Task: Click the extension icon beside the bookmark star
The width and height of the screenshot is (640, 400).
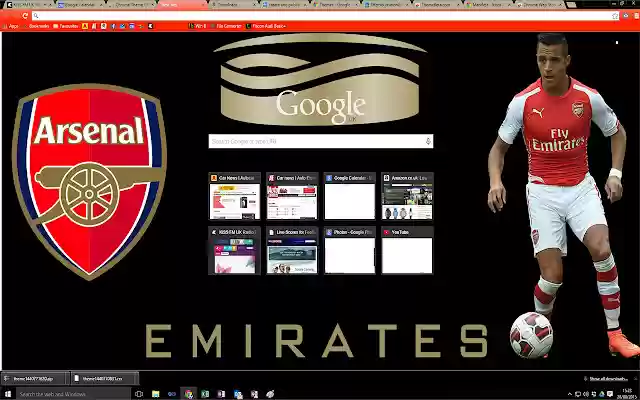Action: [x=626, y=16]
